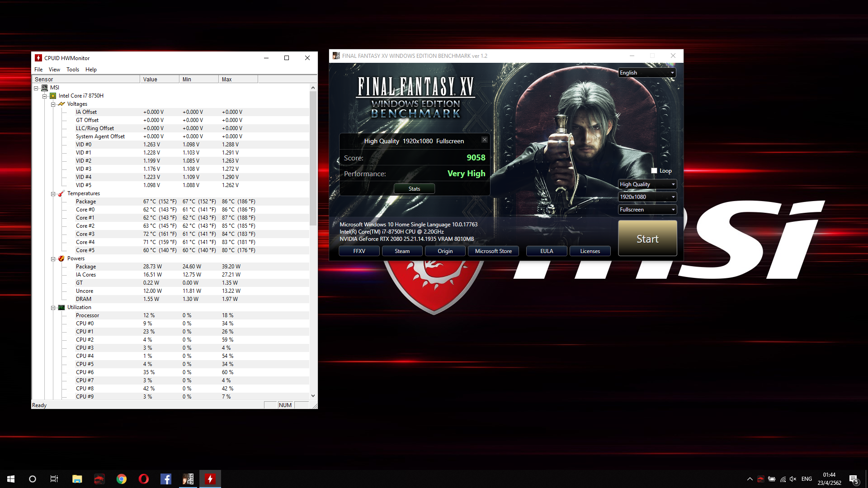Click ENG input language indicator
The width and height of the screenshot is (868, 488).
tap(807, 479)
